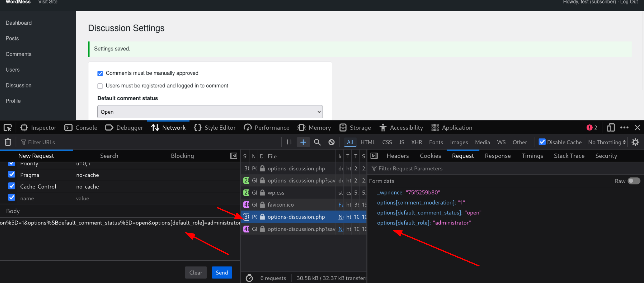
Task: Activate the element picker tool
Action: coord(8,128)
